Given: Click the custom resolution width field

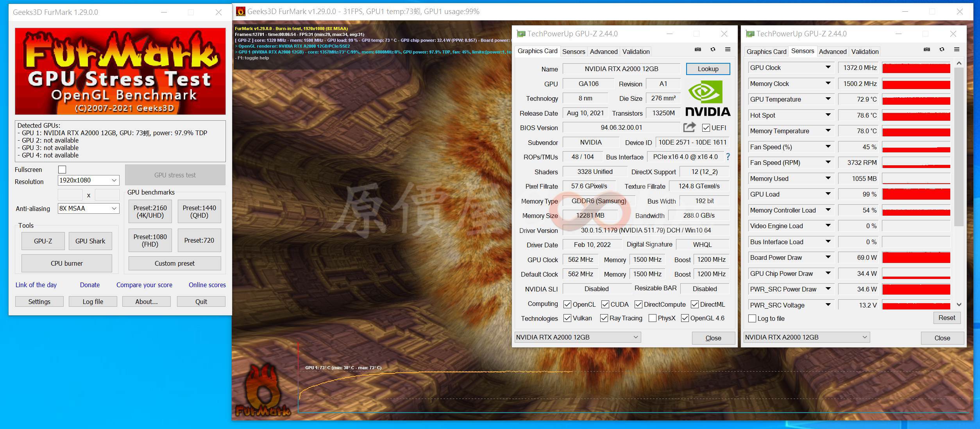Looking at the screenshot, I should 70,195.
